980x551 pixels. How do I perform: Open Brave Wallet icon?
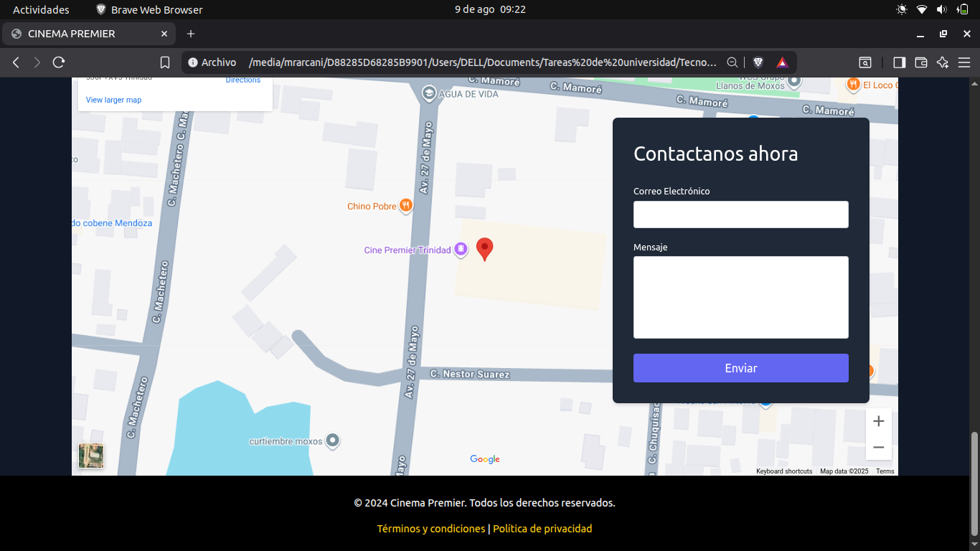pos(921,62)
